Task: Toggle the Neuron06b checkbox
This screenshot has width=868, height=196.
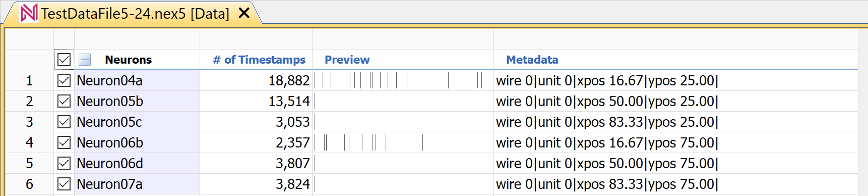Action: tap(64, 142)
